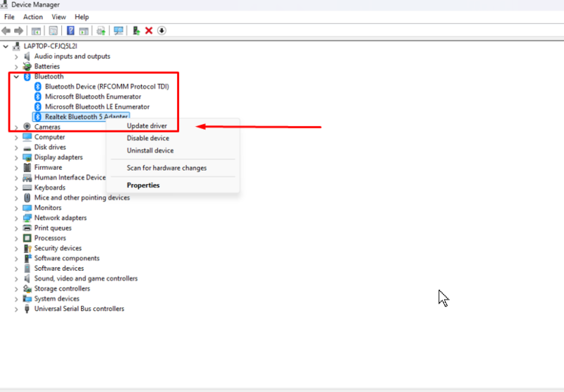Select Bluetooth Device (RFCOMM Protocol TDI)

point(107,87)
